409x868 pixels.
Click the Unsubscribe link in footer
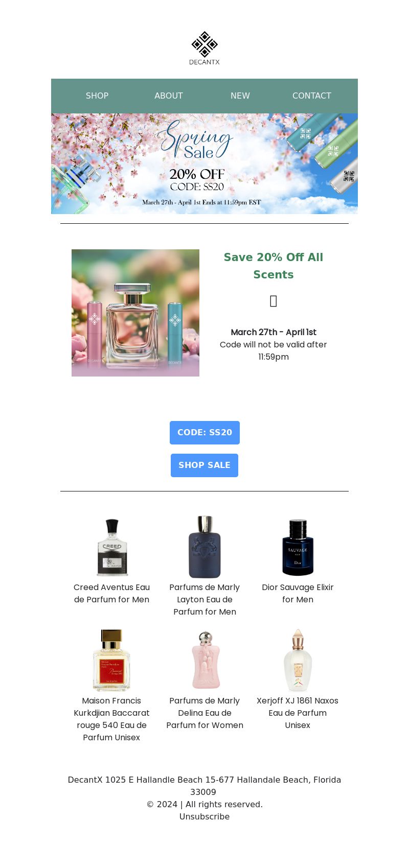coord(204,816)
